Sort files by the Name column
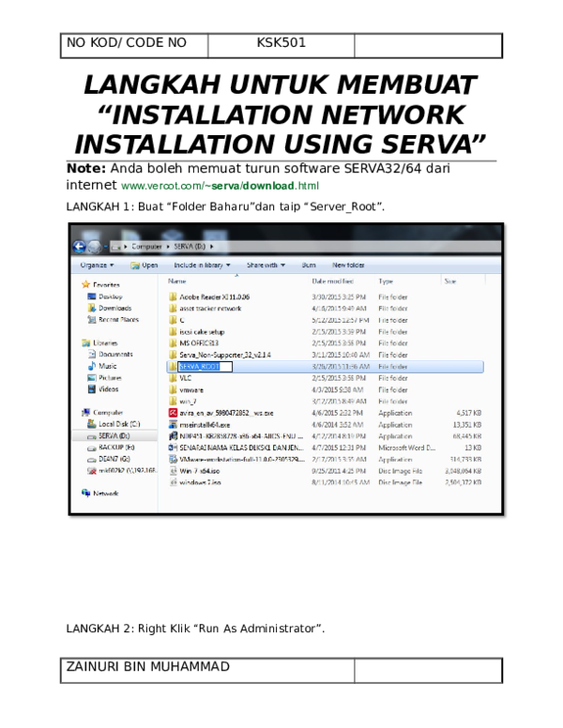Screen dimensions: 563x728 [177, 281]
